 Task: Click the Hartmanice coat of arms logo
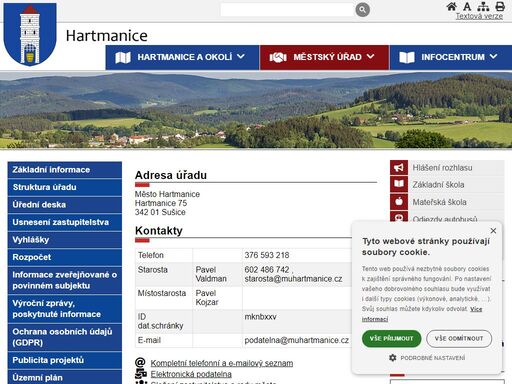pyautogui.click(x=30, y=34)
